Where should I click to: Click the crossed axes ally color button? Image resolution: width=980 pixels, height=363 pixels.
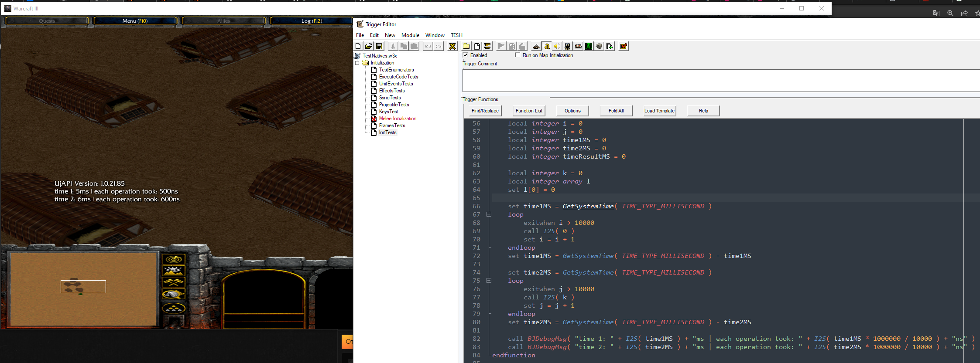tap(174, 283)
